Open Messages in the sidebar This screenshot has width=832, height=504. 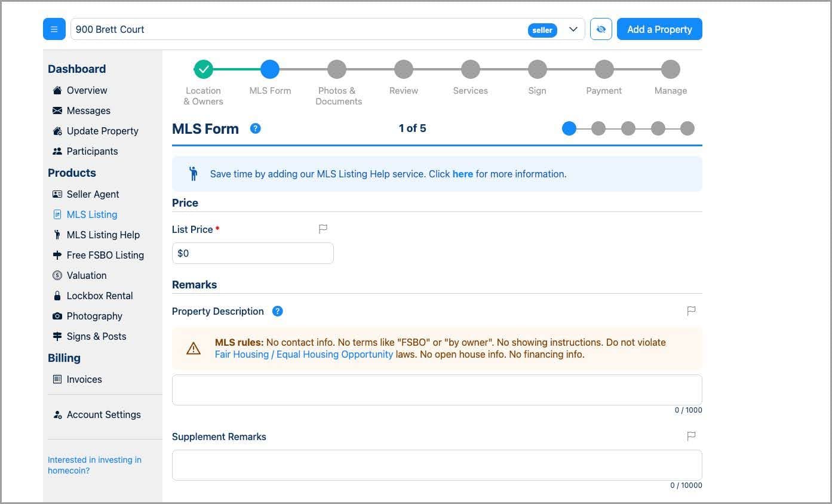pos(88,110)
